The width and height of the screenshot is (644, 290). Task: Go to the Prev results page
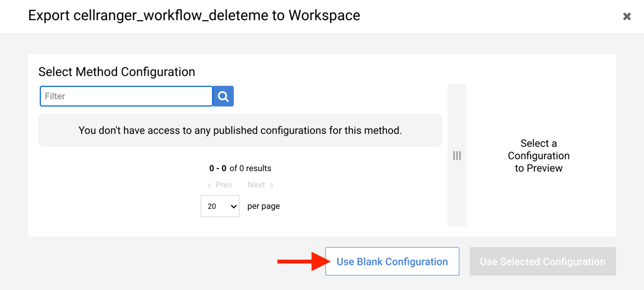pos(223,185)
